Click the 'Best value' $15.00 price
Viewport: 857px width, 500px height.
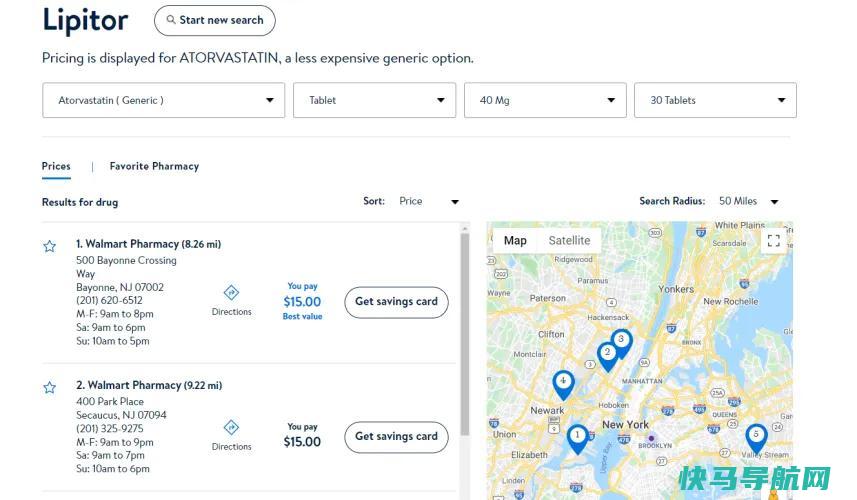click(302, 302)
